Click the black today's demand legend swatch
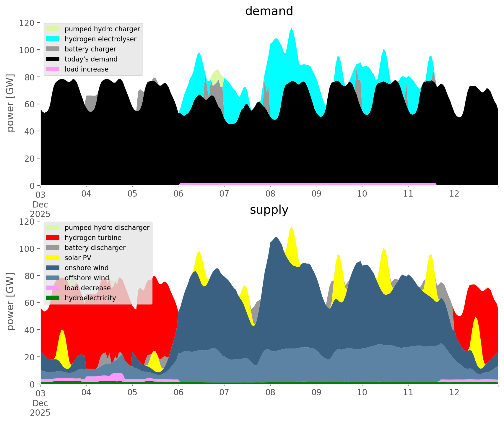Screen dimensions: 504x423 tap(53, 59)
